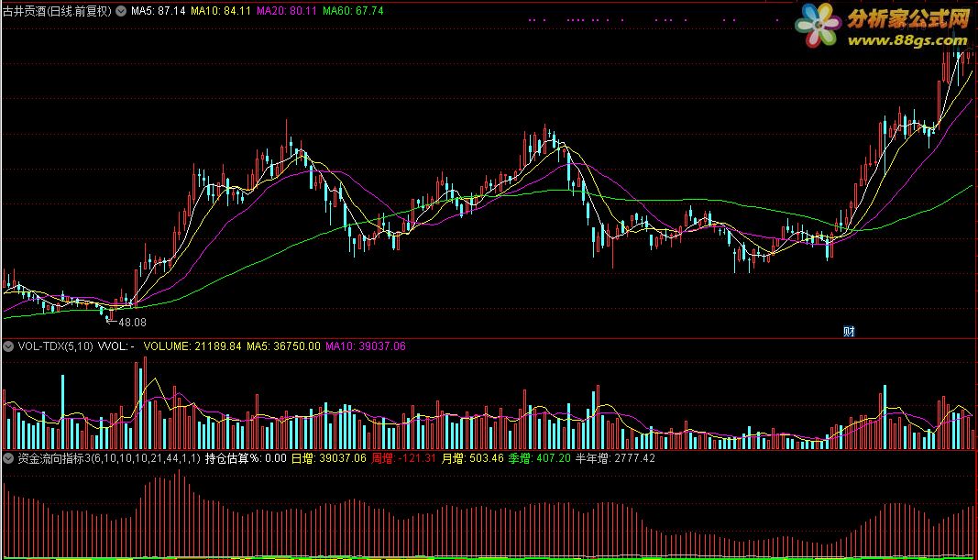Select the MA5: 87.14 label
The image size is (978, 560).
[158, 11]
